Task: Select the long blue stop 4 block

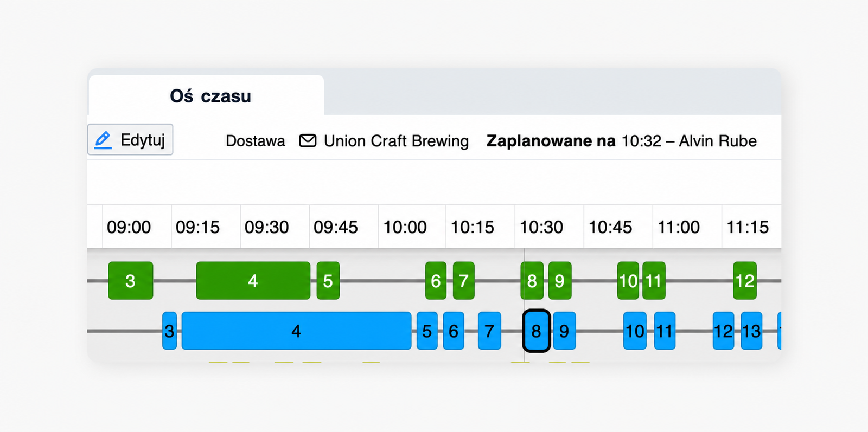Action: point(296,331)
